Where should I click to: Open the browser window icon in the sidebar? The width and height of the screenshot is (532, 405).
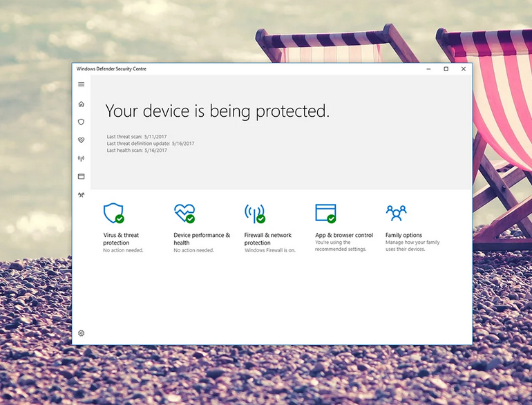(x=81, y=176)
